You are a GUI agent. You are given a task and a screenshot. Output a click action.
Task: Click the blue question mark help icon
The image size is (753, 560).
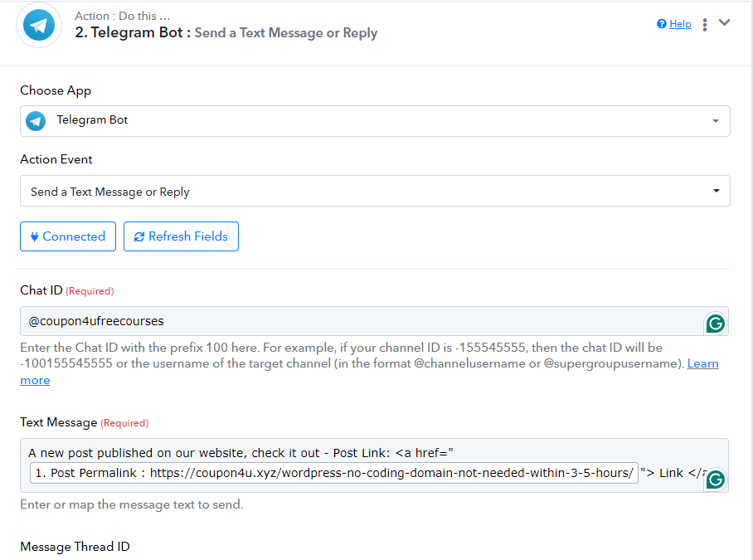pos(662,24)
